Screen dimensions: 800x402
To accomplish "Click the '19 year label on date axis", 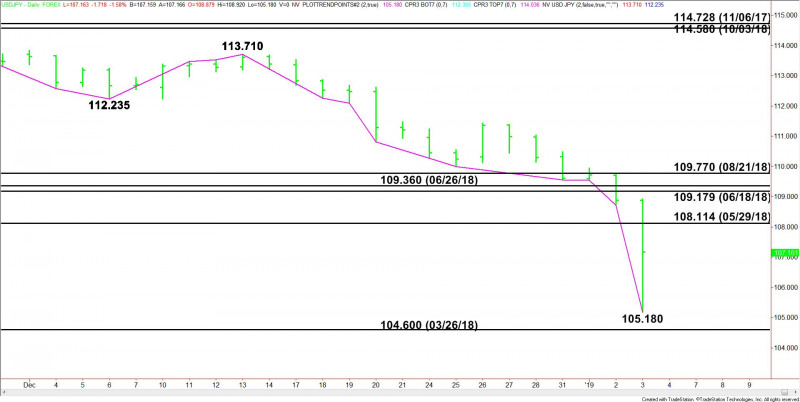I will [x=589, y=383].
